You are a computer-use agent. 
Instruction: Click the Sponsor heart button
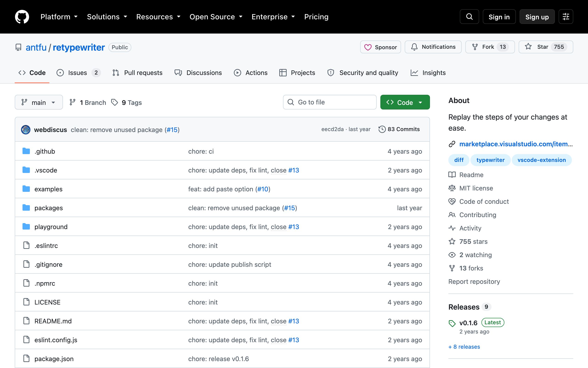coord(381,47)
